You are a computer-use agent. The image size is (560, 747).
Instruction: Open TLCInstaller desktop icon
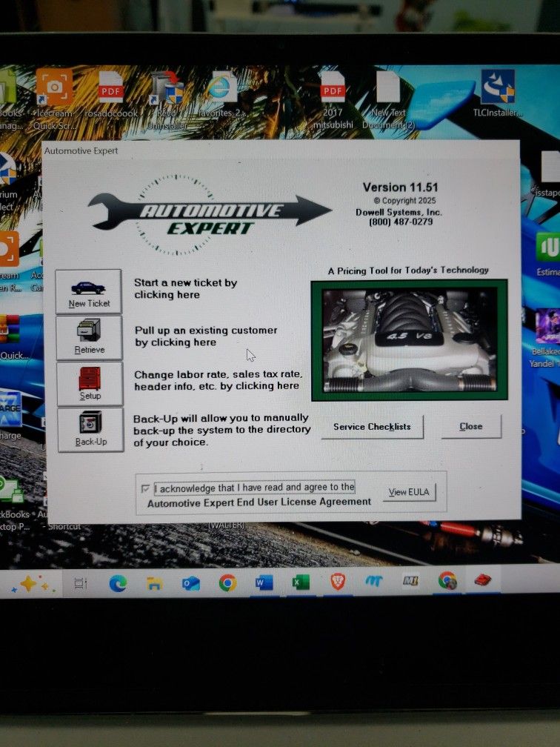click(x=498, y=93)
